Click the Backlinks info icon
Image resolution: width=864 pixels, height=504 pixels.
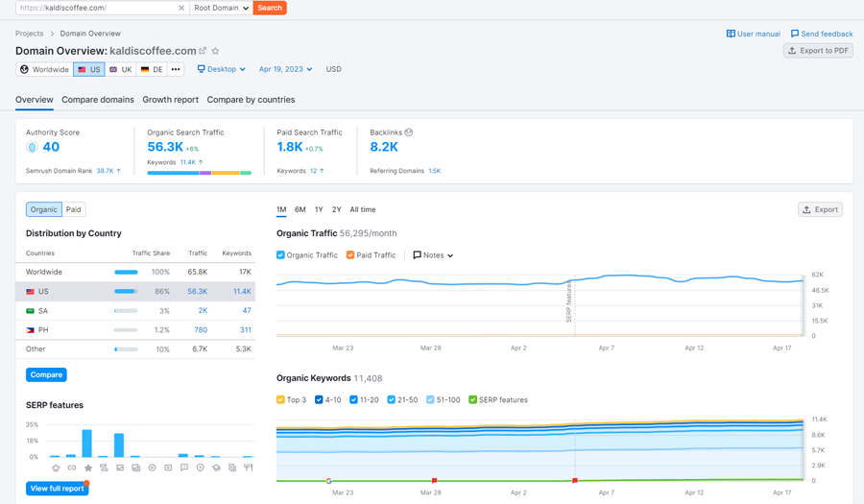pyautogui.click(x=409, y=132)
